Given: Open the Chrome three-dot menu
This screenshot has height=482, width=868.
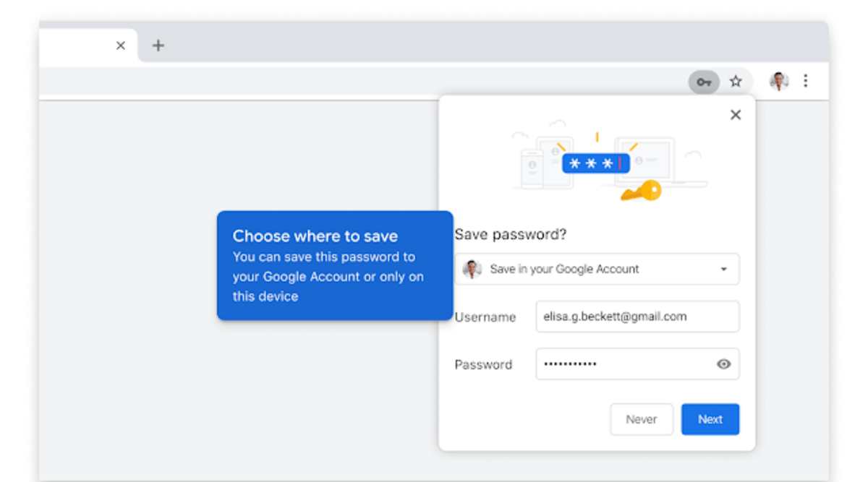Looking at the screenshot, I should click(x=806, y=81).
